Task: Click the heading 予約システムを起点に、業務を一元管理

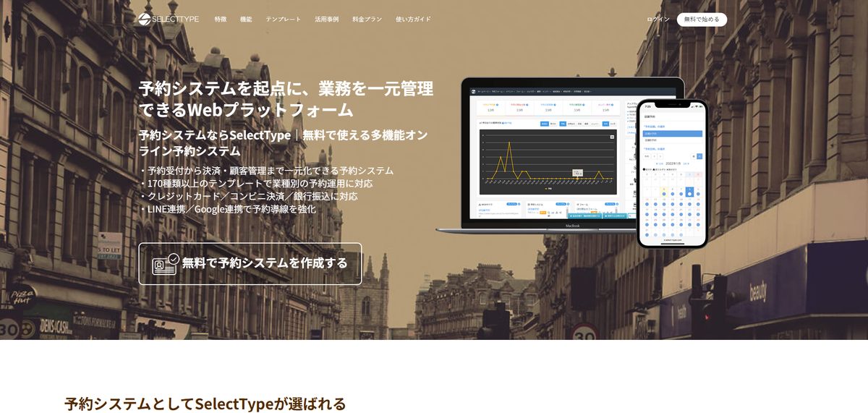Action: coord(286,89)
